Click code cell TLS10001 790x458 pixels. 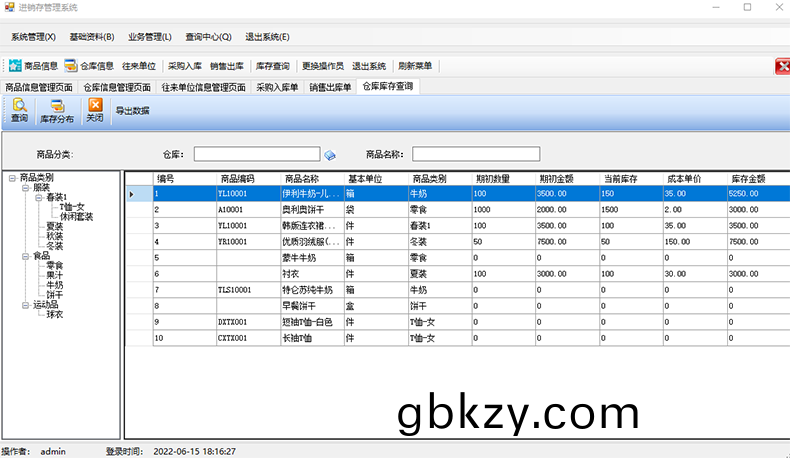pyautogui.click(x=248, y=290)
